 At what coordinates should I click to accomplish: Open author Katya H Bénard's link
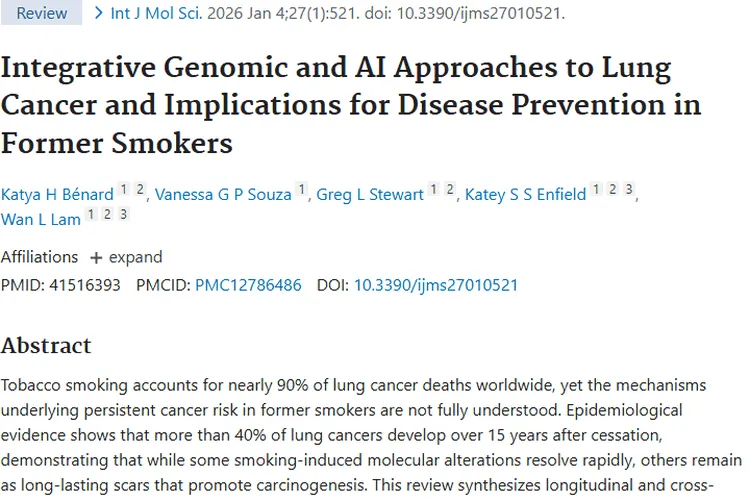click(56, 195)
